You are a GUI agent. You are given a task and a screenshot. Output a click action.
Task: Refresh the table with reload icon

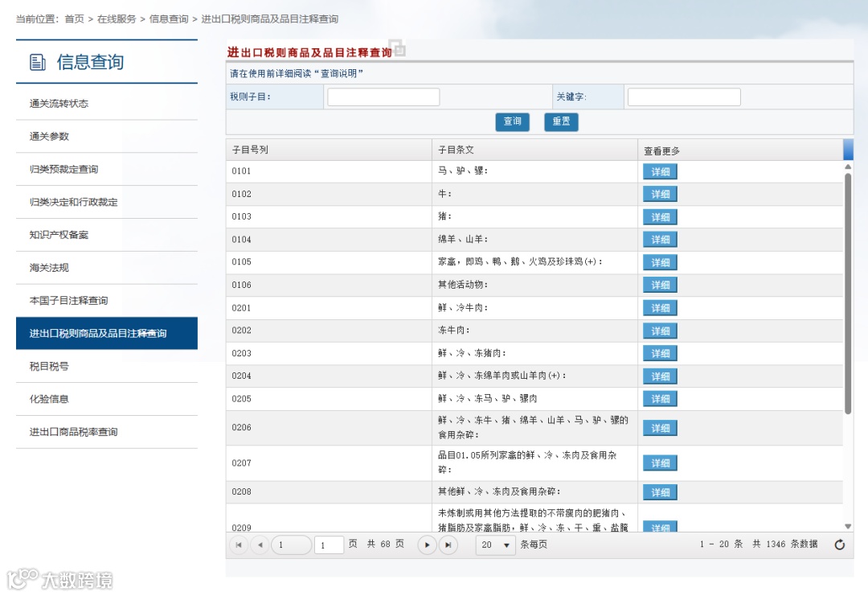tap(840, 545)
